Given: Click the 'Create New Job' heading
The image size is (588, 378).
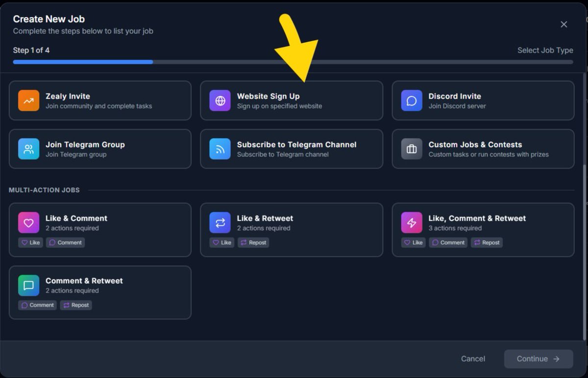Looking at the screenshot, I should 49,19.
